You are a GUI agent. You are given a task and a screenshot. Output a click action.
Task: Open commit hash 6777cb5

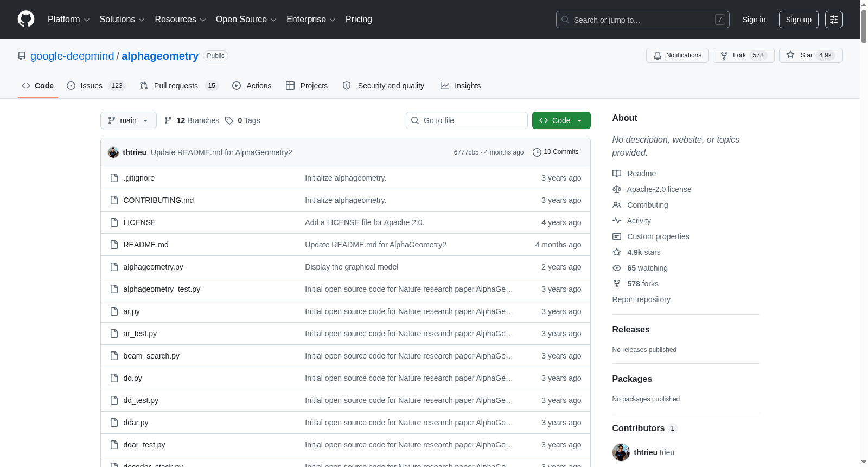[467, 152]
